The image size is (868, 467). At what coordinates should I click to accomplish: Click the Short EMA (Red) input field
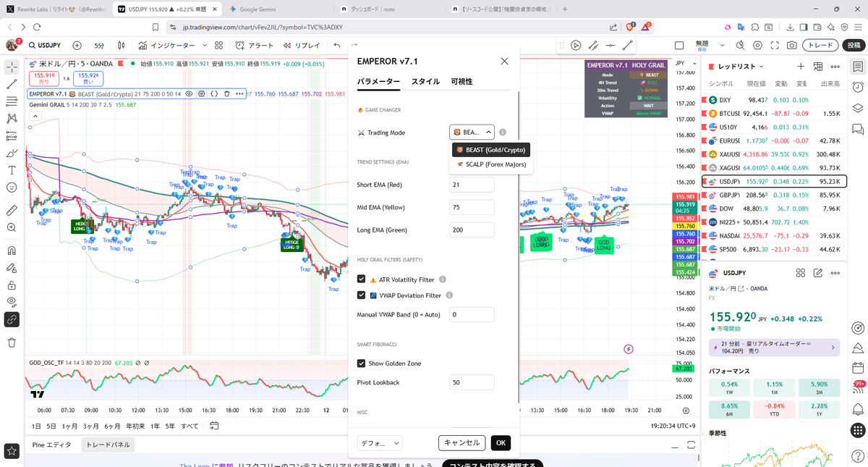[x=472, y=185]
